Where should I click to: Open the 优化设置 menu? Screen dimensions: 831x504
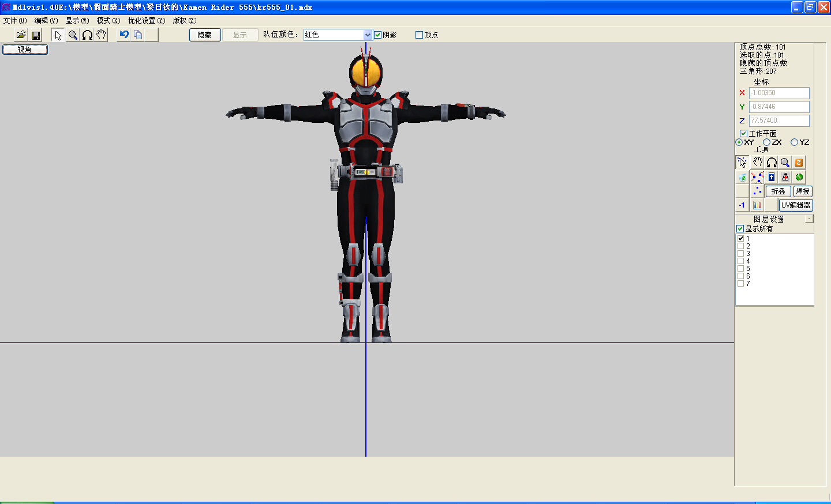[147, 20]
